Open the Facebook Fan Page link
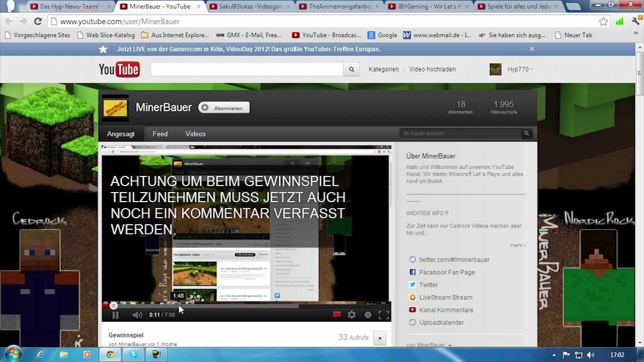This screenshot has height=362, width=644. tap(447, 272)
